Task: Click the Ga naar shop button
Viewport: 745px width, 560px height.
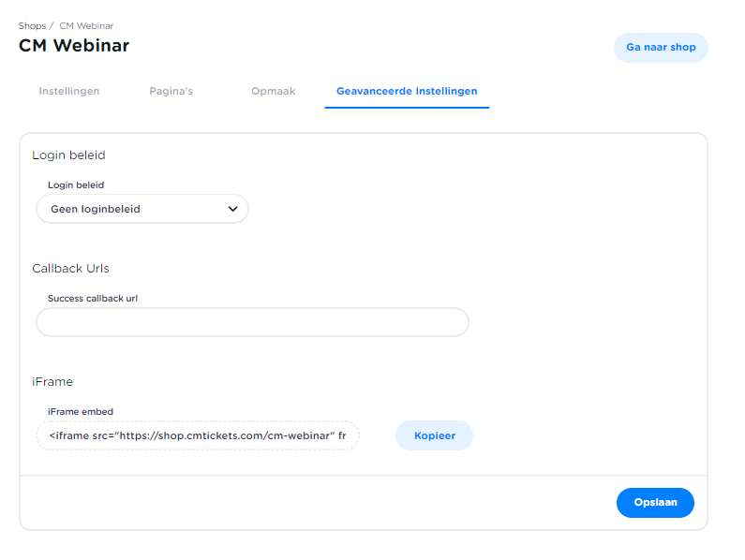Action: point(661,47)
